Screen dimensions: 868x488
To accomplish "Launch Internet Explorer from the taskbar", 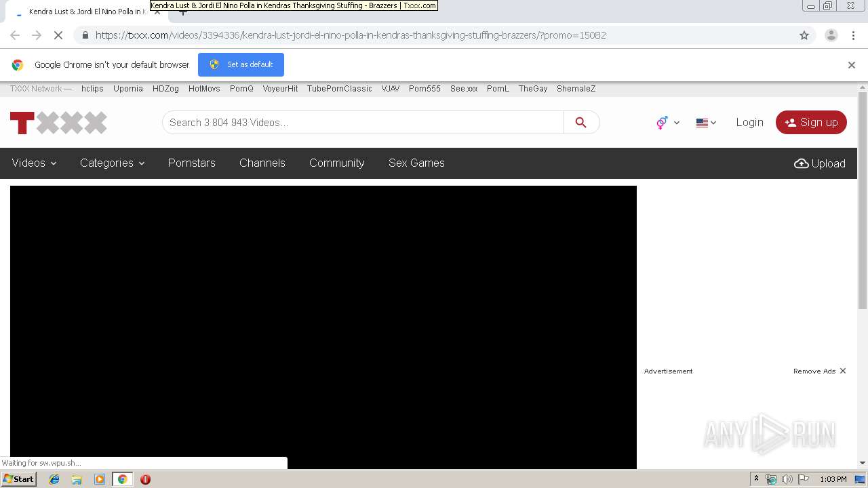I will tap(54, 479).
